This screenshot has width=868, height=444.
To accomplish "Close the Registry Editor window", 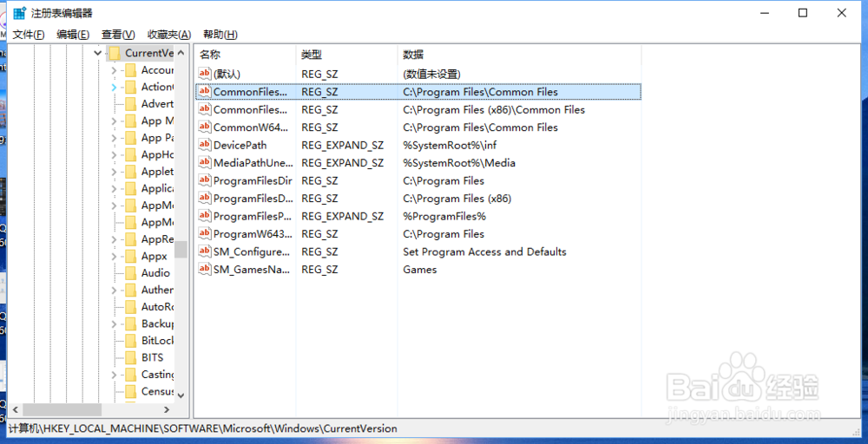I will pos(841,13).
